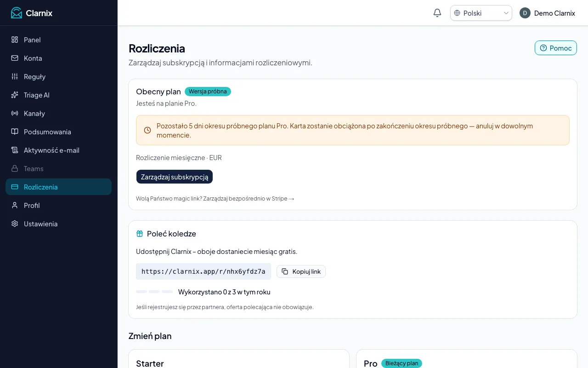588x368 pixels.
Task: Click the Reguły sliders icon
Action: (15, 77)
